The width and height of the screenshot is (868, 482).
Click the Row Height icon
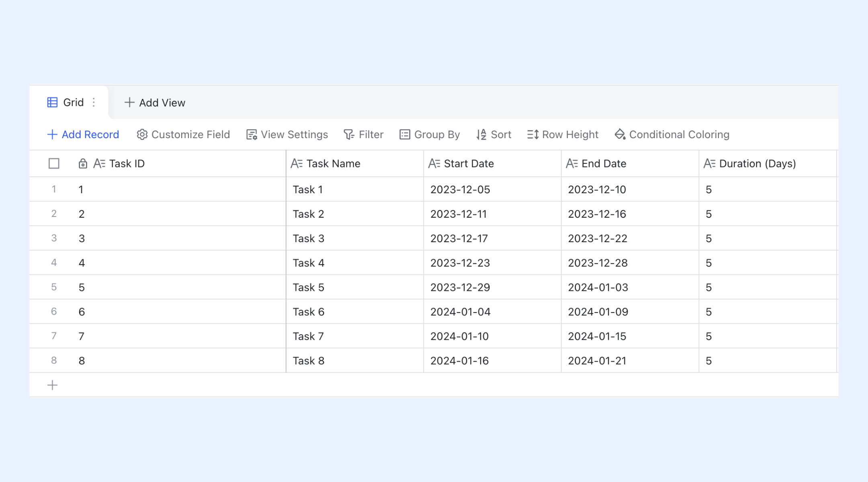[533, 135]
